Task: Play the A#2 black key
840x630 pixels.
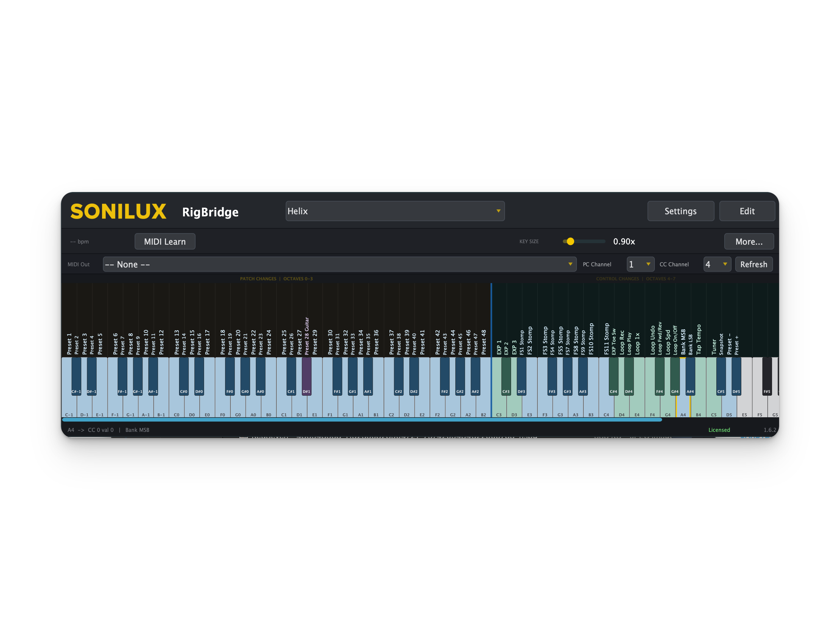Action: 475,376
